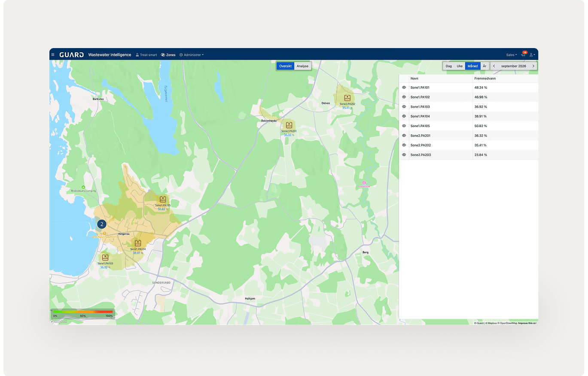Select the Måned time range
This screenshot has width=588, height=376.
point(472,66)
